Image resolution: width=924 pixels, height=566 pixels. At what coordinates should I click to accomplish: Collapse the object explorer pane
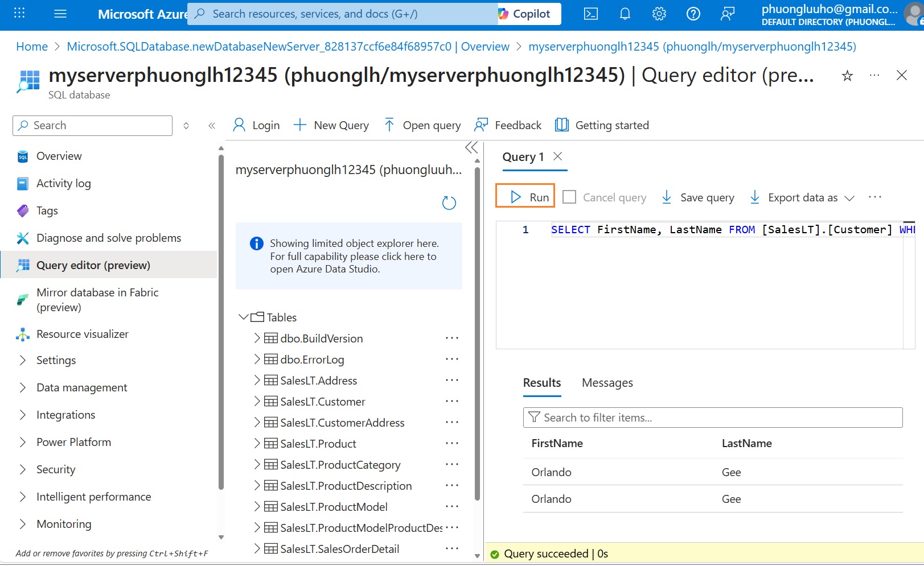click(x=471, y=148)
